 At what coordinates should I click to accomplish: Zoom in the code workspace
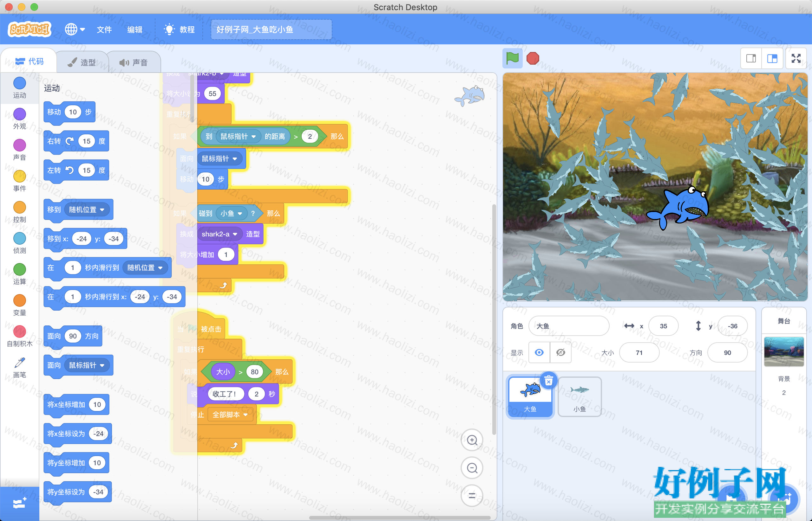472,440
